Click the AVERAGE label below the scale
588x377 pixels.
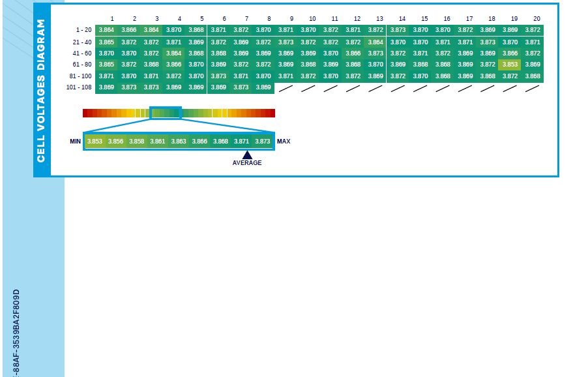(x=247, y=163)
